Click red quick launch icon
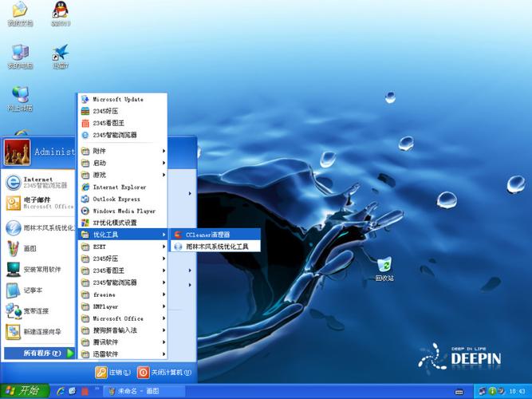Screen dimensions: 532x399 [x=85, y=391]
